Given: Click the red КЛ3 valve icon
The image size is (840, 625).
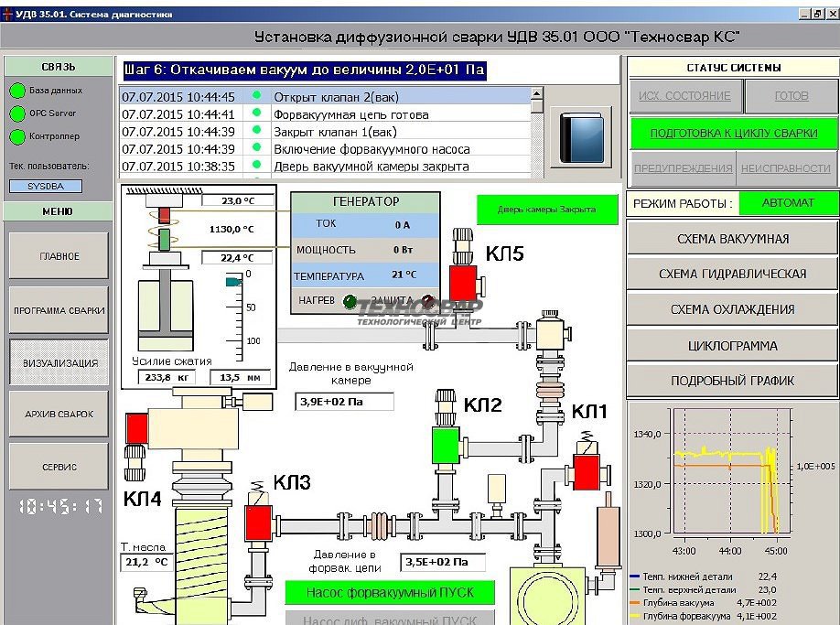Looking at the screenshot, I should pyautogui.click(x=258, y=523).
